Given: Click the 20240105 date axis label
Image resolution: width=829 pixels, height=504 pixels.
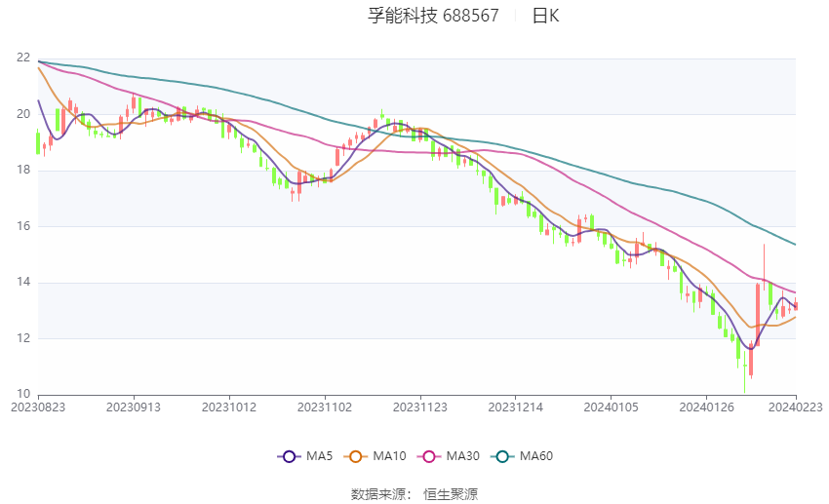Looking at the screenshot, I should coord(611,407).
